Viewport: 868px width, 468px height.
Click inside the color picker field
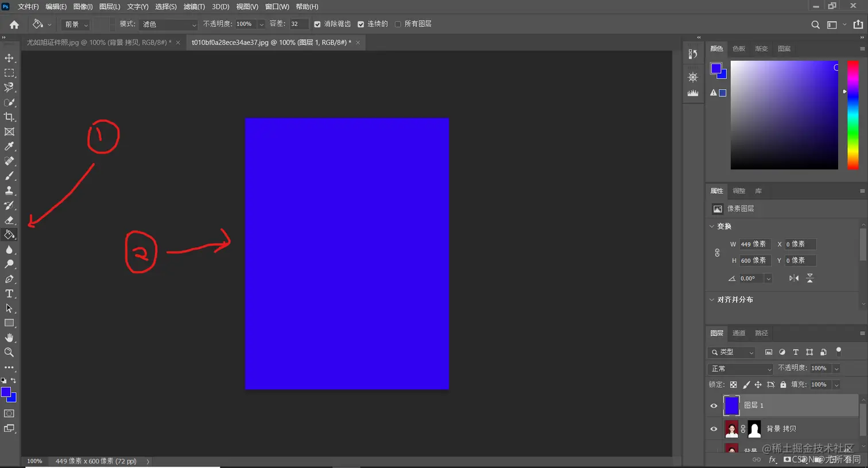pyautogui.click(x=784, y=115)
